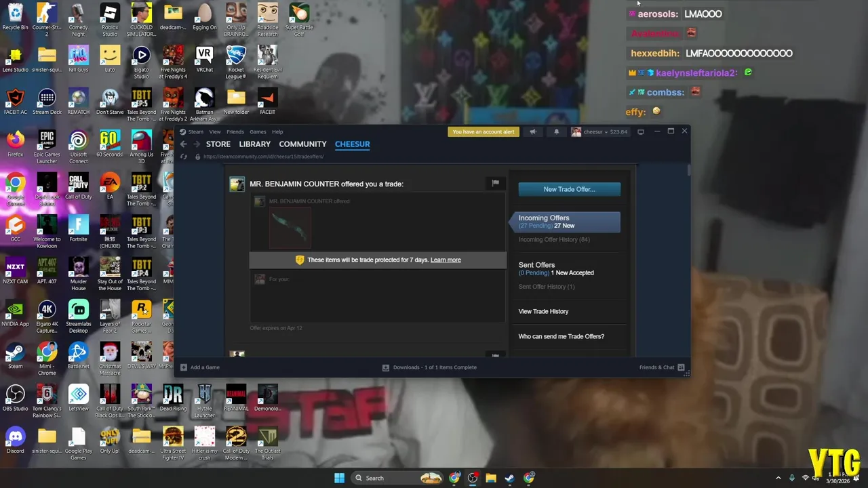Screen dimensions: 868x488
Task: Go to the CHEESUR profile tab
Action: 352,144
